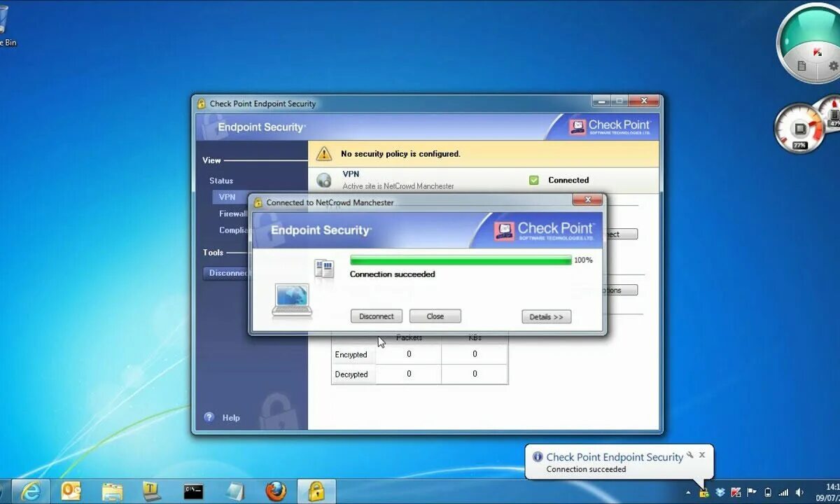Open Outlook from the taskbar
The height and width of the screenshot is (504, 840).
pyautogui.click(x=71, y=491)
